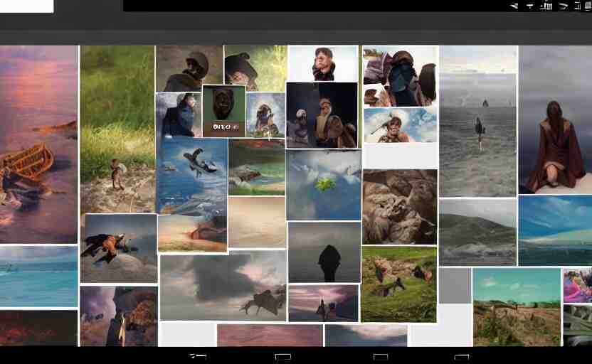Open the robed woman kneeling by sea image
Screen dimensions: 592x364
(554, 119)
